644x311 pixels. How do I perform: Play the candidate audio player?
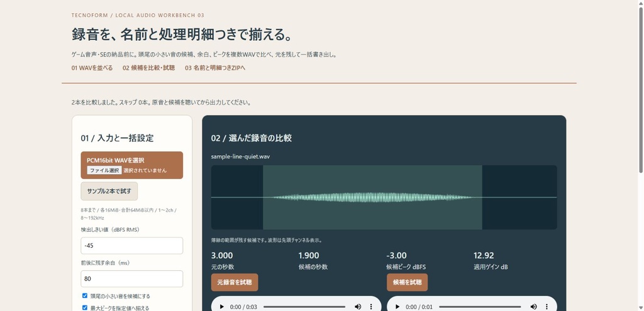pos(397,307)
